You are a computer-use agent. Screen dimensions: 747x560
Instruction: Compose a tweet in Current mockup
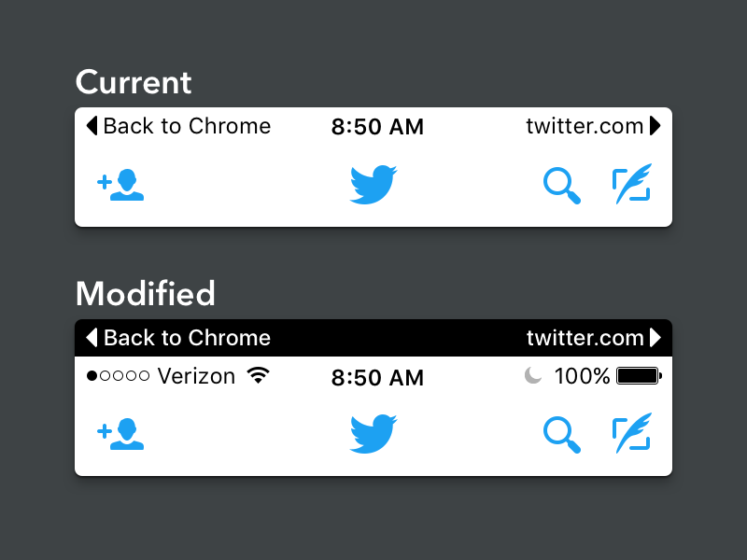632,184
